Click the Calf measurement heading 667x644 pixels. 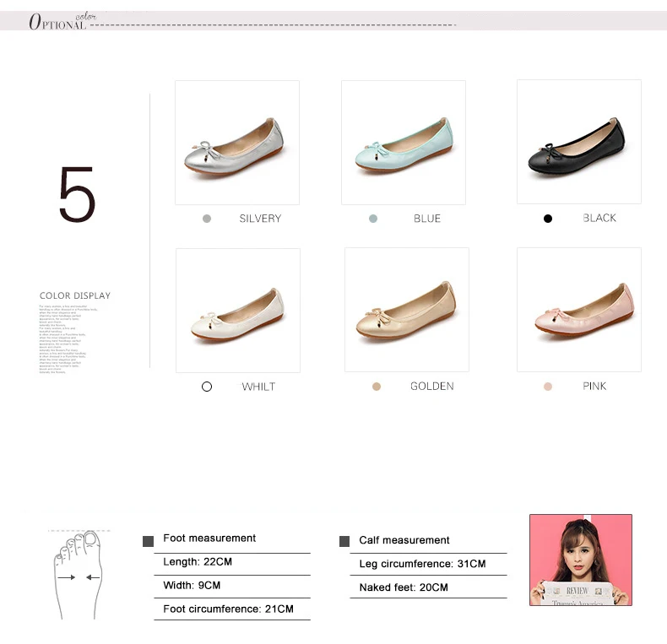[404, 540]
